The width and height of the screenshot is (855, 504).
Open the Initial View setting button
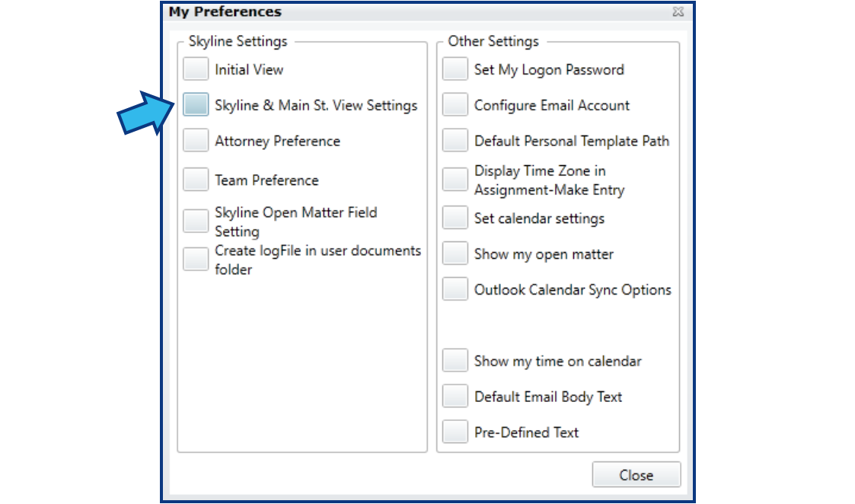[x=196, y=69]
